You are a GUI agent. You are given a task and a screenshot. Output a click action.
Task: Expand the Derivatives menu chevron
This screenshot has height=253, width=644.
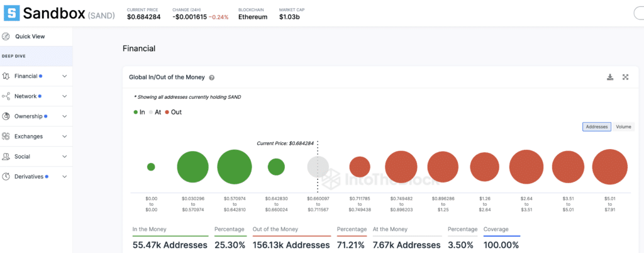tap(65, 177)
